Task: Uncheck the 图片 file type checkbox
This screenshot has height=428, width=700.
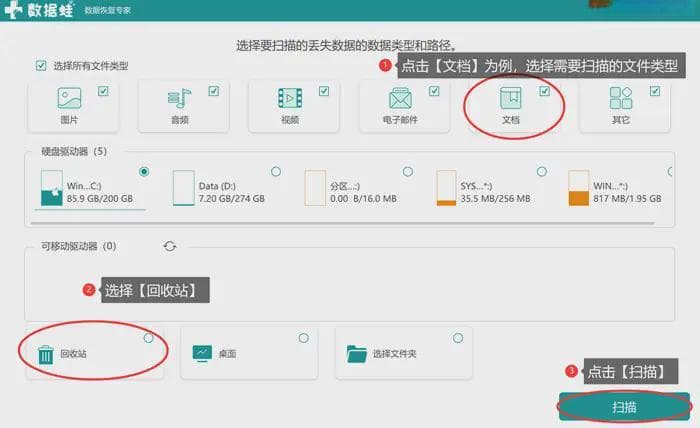Action: coord(103,91)
